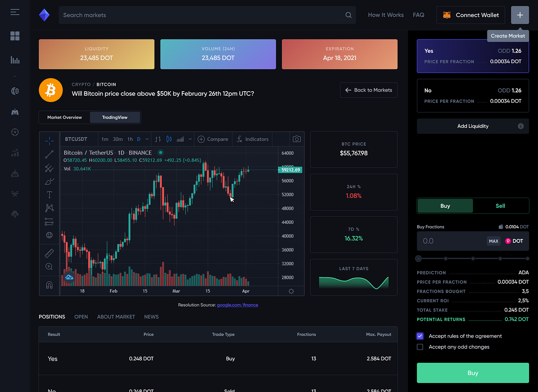Open Indicators in chart toolbar
Screen dimensions: 538x392
252,139
